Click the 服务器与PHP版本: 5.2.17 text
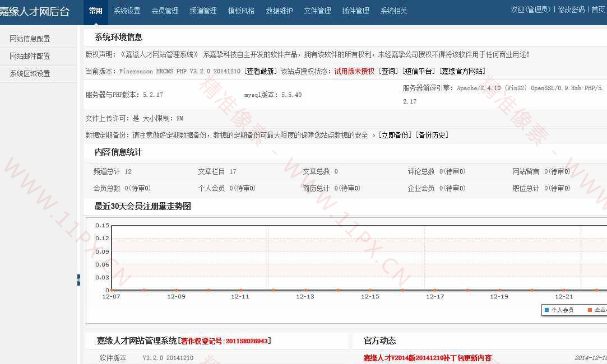607x364 pixels. (124, 95)
